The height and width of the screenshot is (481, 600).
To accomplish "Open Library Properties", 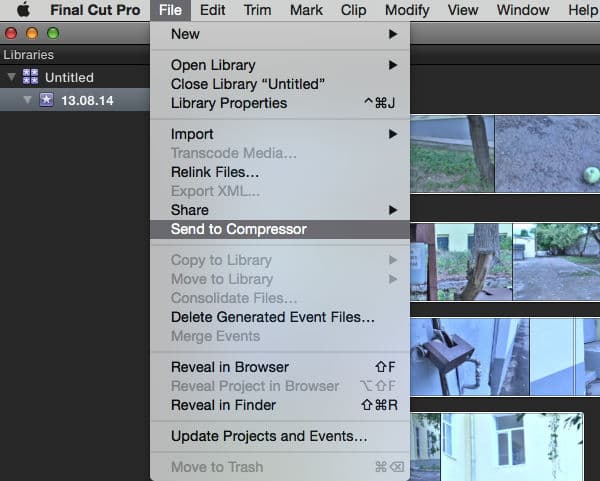I will [280, 103].
